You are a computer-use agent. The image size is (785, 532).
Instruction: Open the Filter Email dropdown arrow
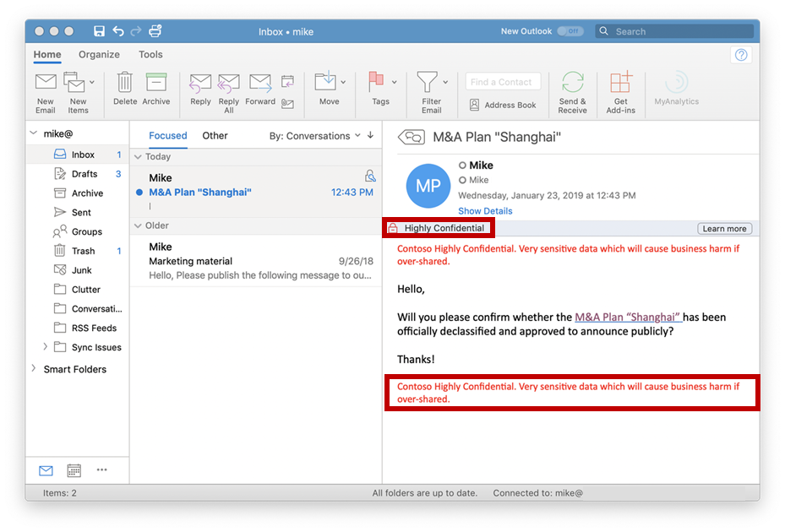[x=445, y=82]
